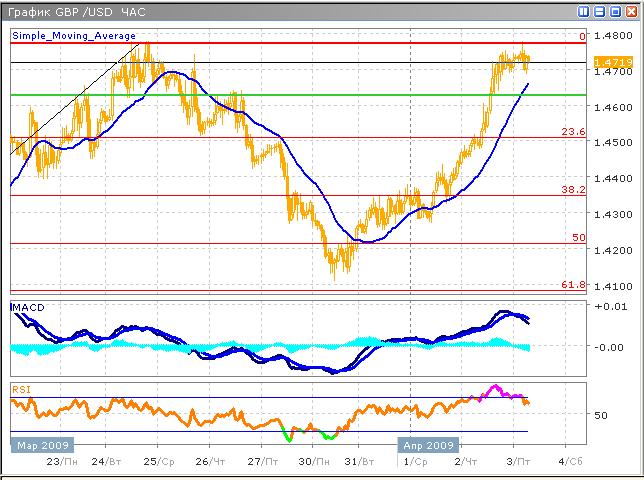The image size is (644, 480).
Task: Click the chart title График GBP/USD ЧАС
Action: pyautogui.click(x=75, y=11)
